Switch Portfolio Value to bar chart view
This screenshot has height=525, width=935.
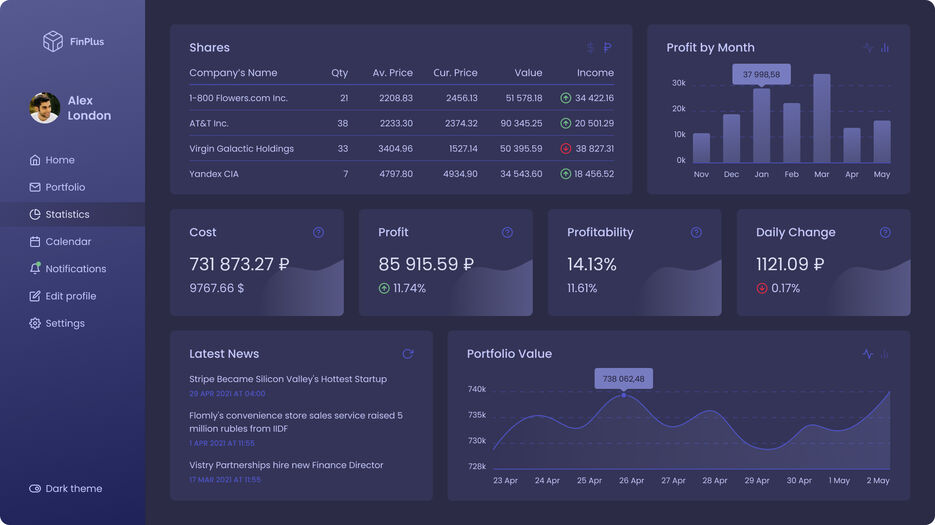coord(885,354)
